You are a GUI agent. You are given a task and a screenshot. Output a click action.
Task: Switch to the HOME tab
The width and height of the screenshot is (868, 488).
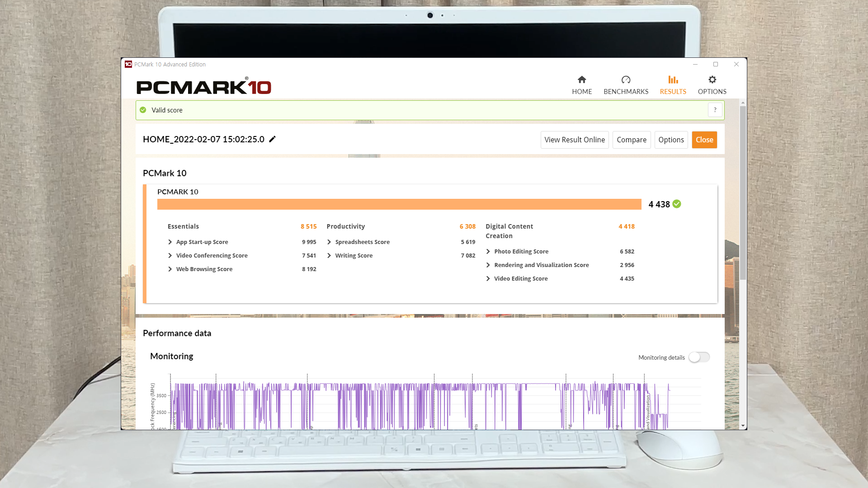(x=582, y=91)
